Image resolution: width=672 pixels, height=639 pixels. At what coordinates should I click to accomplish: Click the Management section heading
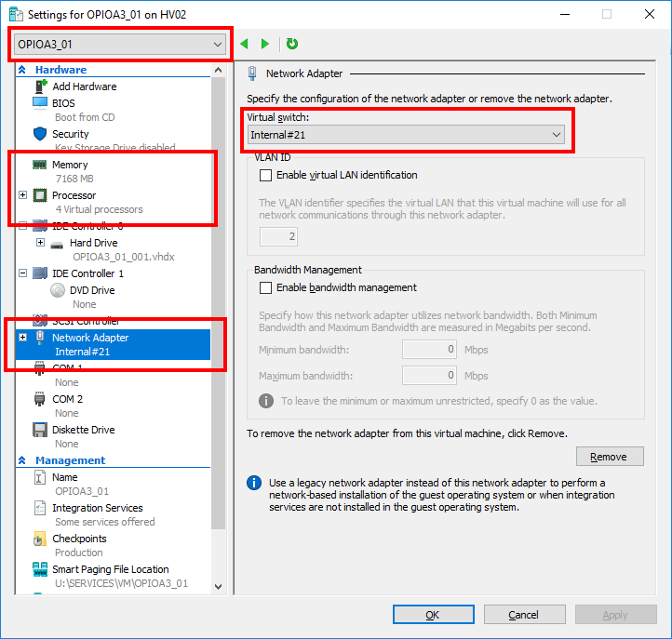pos(71,460)
